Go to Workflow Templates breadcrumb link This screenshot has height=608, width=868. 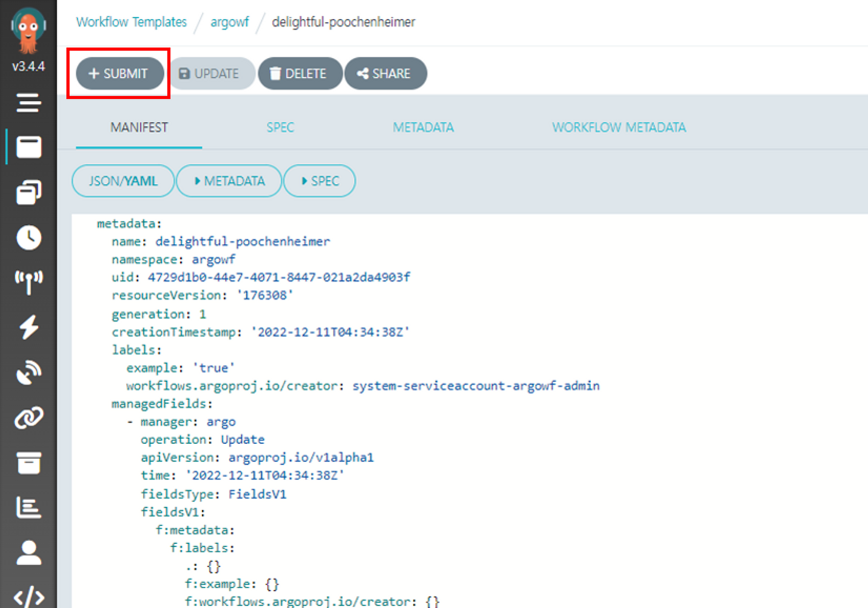coord(131,22)
